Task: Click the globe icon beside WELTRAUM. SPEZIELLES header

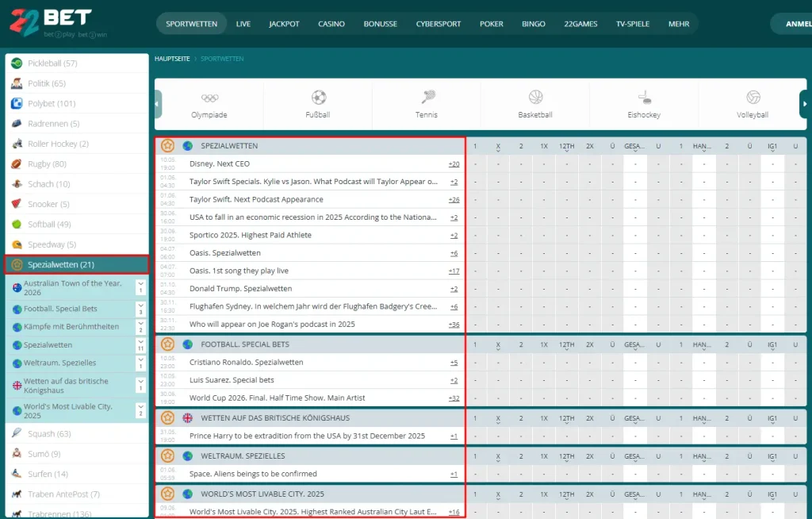Action: (x=187, y=456)
